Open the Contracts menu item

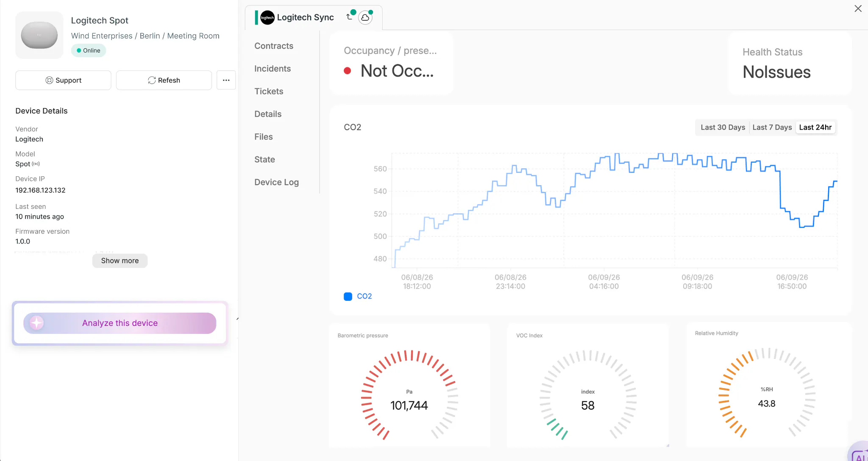tap(274, 46)
